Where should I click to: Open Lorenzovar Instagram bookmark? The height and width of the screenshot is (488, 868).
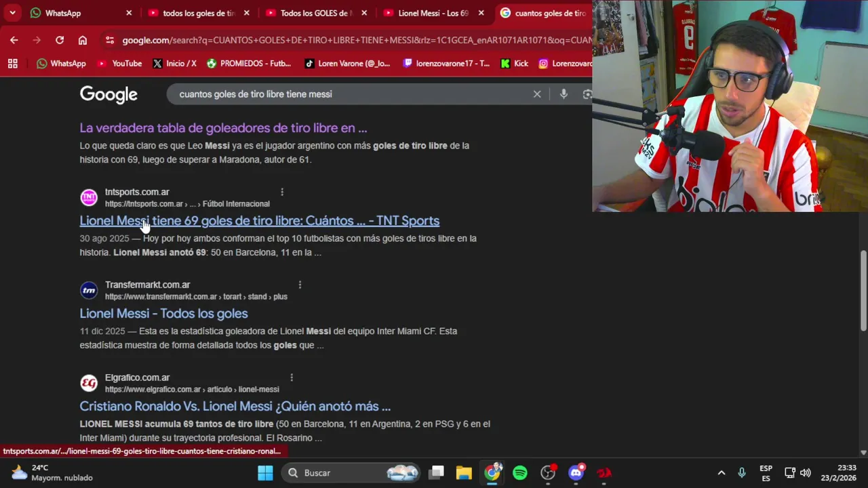tap(565, 63)
